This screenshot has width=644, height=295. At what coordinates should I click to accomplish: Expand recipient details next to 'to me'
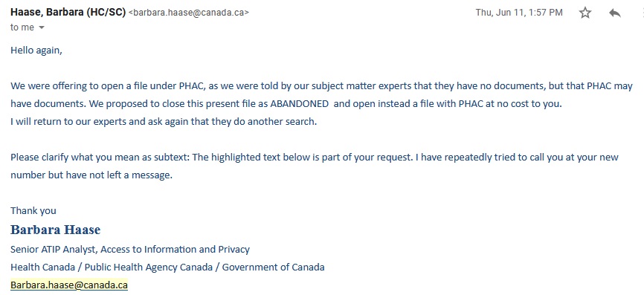click(x=41, y=28)
